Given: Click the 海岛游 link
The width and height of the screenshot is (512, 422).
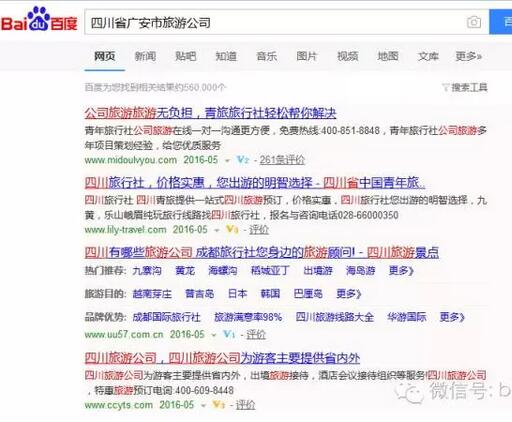Looking at the screenshot, I should point(361,270).
